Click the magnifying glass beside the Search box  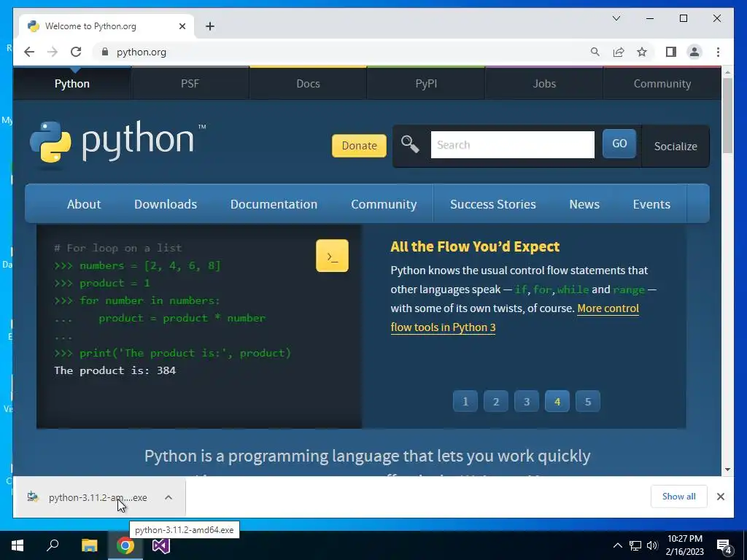pos(410,144)
